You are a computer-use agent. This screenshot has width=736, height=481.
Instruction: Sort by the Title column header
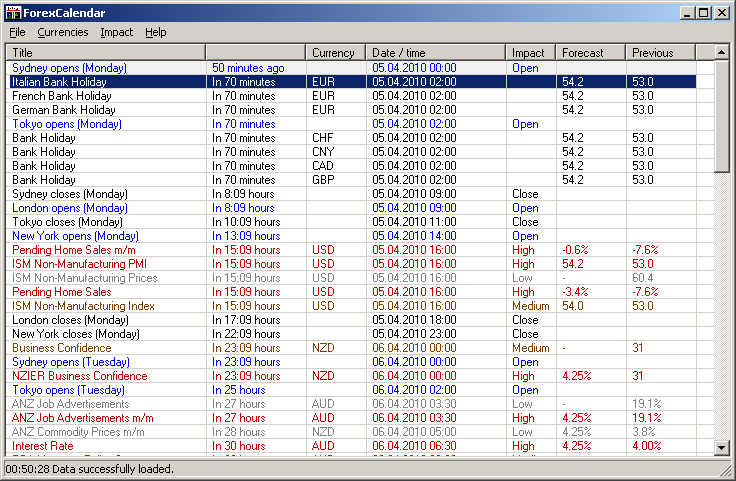(x=106, y=53)
